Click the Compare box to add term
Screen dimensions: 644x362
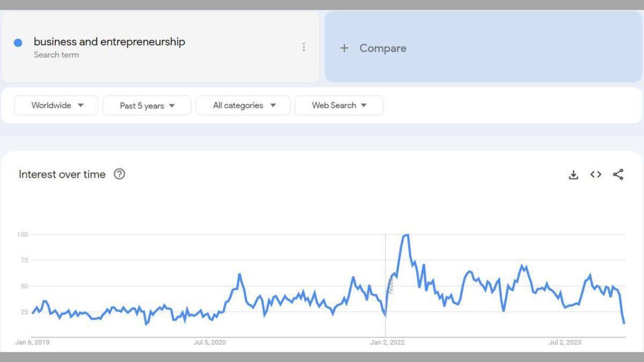pyautogui.click(x=483, y=47)
